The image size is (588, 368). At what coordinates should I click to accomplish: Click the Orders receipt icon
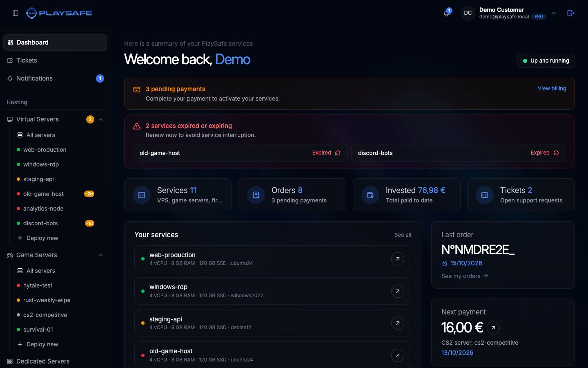point(256,195)
